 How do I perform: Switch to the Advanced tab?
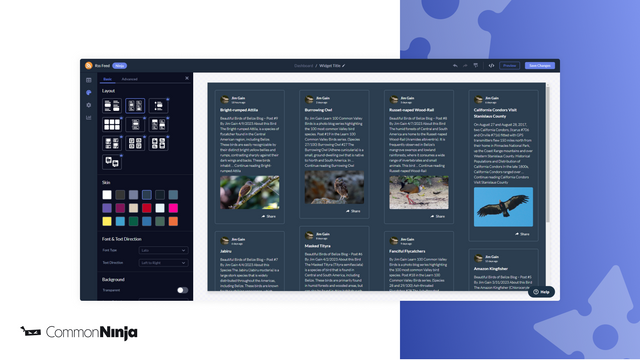[x=129, y=79]
